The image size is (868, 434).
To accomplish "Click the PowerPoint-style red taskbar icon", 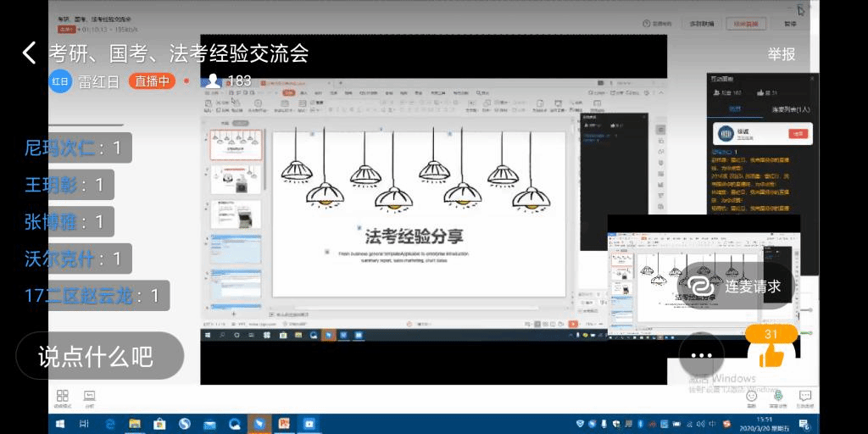I will pyautogui.click(x=285, y=423).
